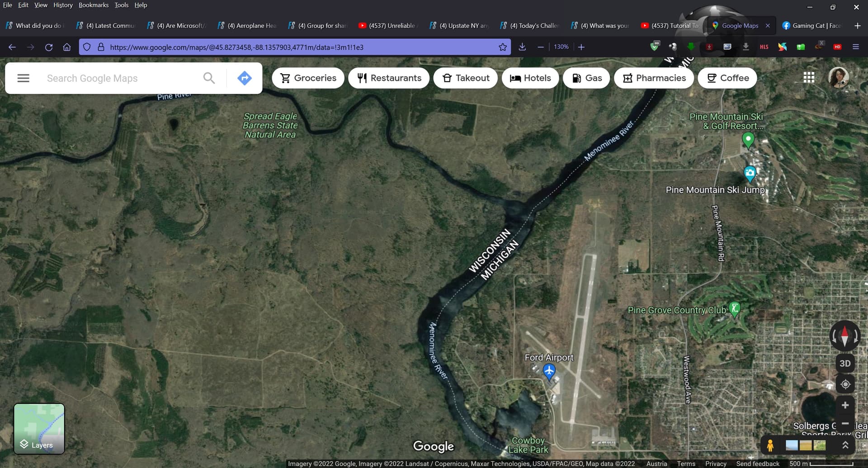Click the search magnifier icon
The height and width of the screenshot is (468, 868).
209,78
